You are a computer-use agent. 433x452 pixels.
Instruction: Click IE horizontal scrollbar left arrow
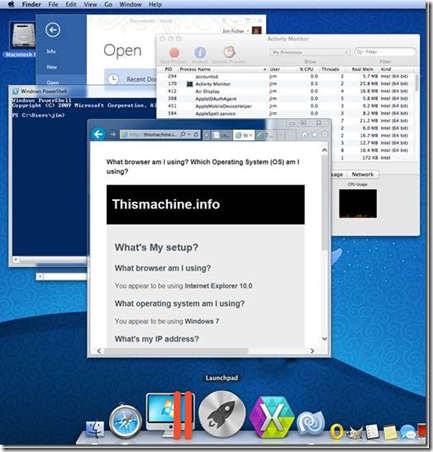[99, 351]
